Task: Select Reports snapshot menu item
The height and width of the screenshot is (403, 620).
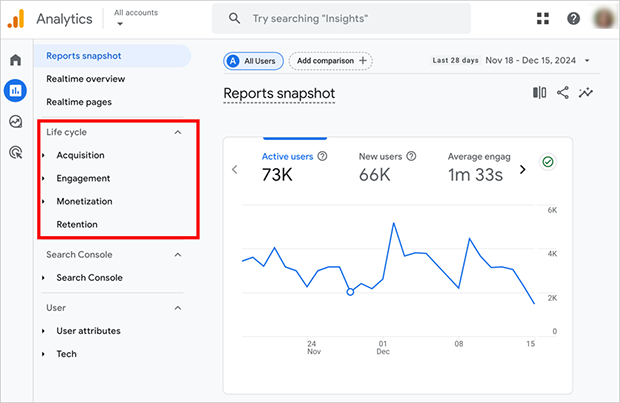Action: click(x=112, y=56)
